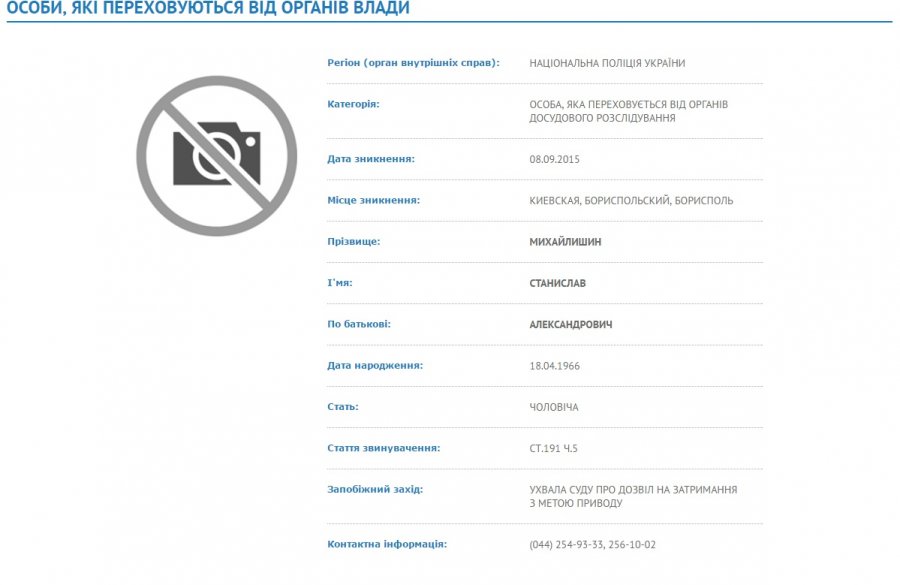Click the 'По батькові:' label
The height and width of the screenshot is (585, 900).
(x=359, y=324)
